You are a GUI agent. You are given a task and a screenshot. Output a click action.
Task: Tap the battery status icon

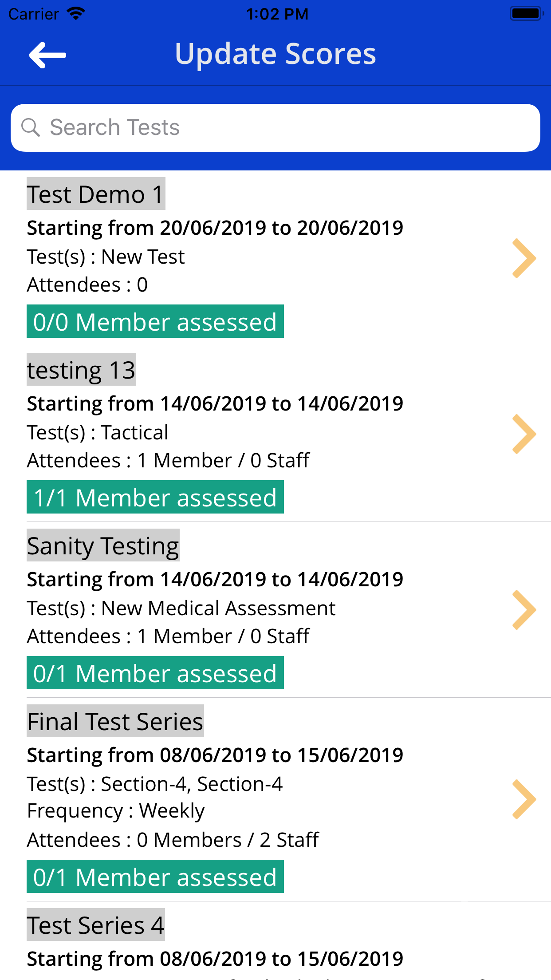(x=526, y=13)
